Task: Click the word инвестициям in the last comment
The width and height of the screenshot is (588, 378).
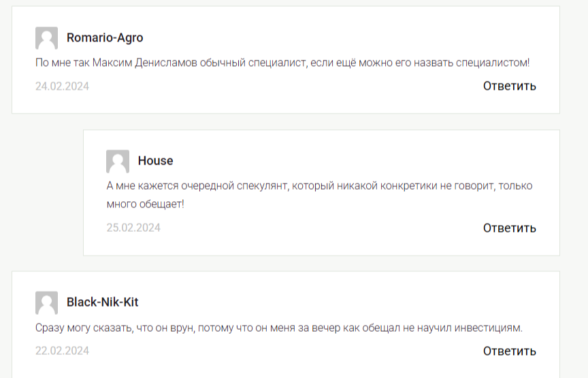Action: (x=485, y=328)
